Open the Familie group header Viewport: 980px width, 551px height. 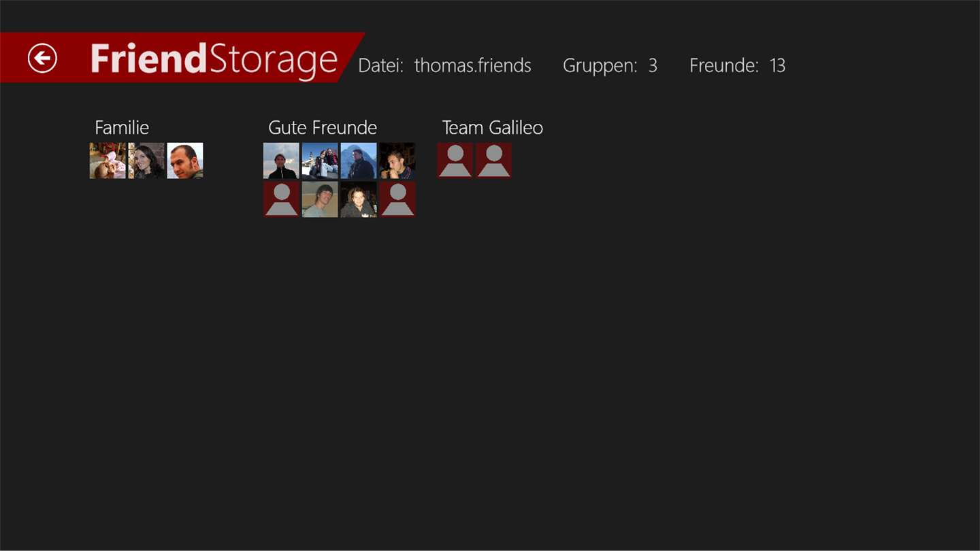(122, 128)
